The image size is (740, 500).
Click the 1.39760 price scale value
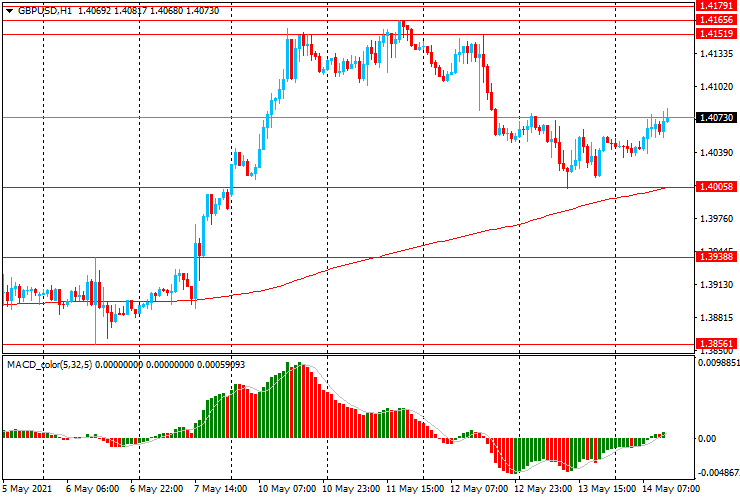pyautogui.click(x=716, y=219)
